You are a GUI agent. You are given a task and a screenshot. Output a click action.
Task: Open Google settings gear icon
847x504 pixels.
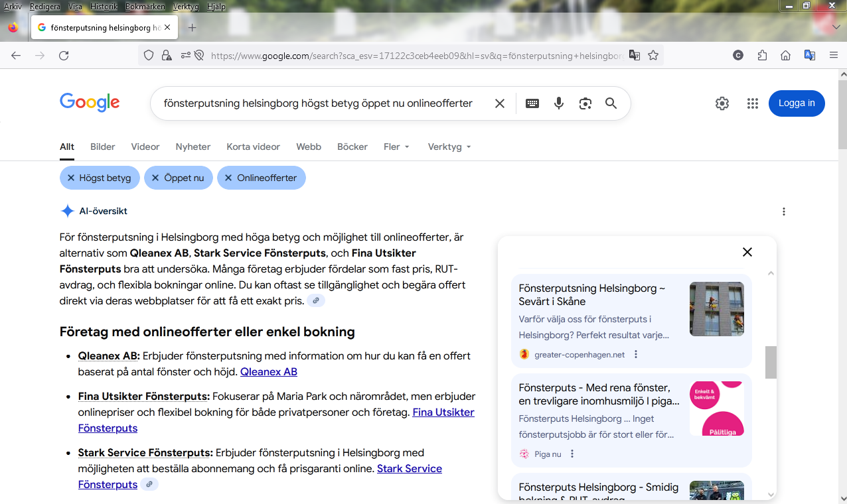[x=722, y=103]
